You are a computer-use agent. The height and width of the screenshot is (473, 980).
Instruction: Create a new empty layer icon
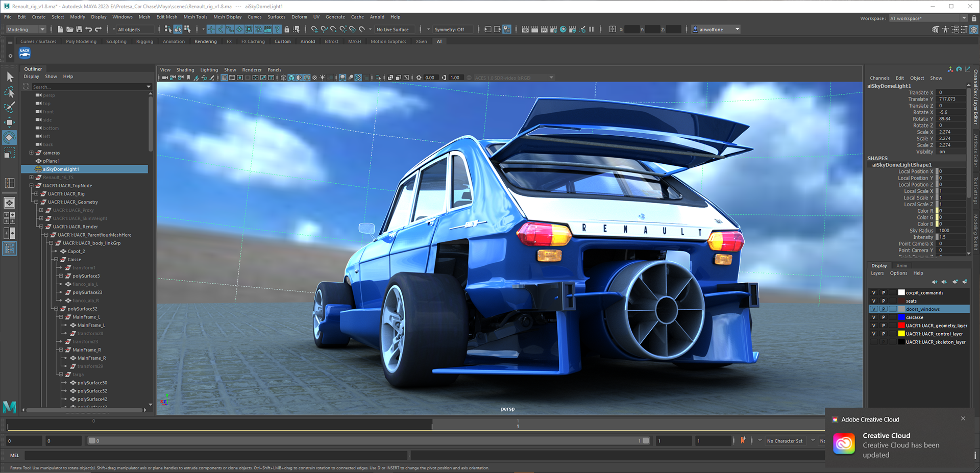[x=955, y=282]
